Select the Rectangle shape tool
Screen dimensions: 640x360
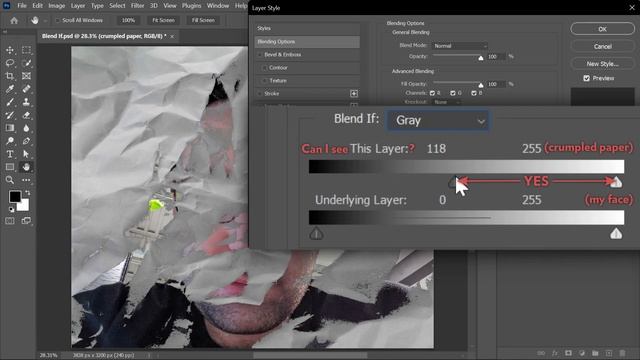pos(10,167)
